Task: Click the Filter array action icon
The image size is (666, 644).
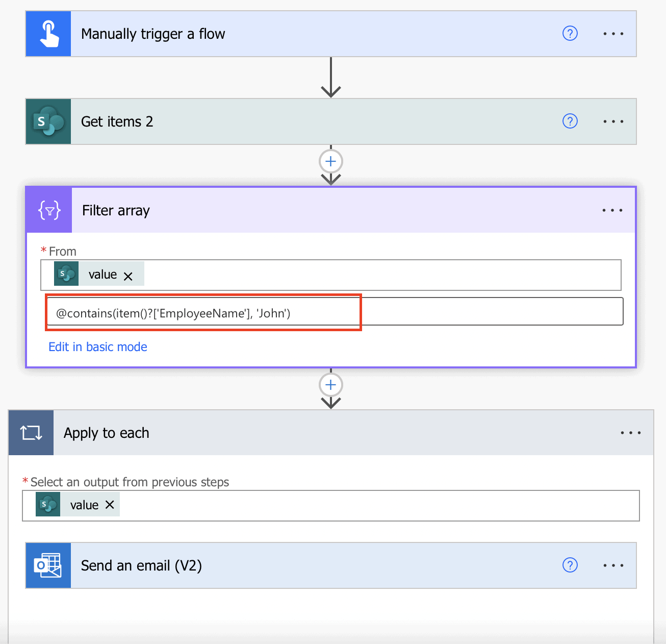Action: coord(48,210)
